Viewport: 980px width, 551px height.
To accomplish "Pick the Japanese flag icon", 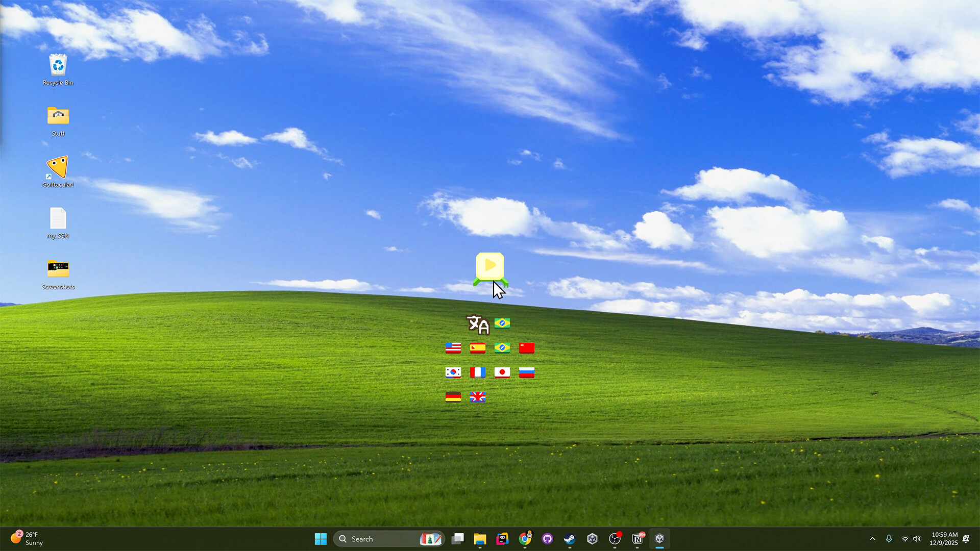I will pos(502,372).
